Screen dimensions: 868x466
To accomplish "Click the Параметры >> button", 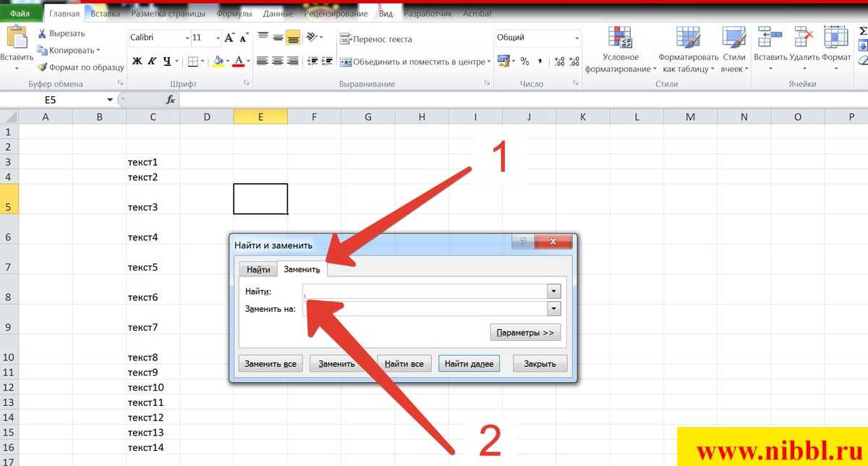I will point(525,333).
